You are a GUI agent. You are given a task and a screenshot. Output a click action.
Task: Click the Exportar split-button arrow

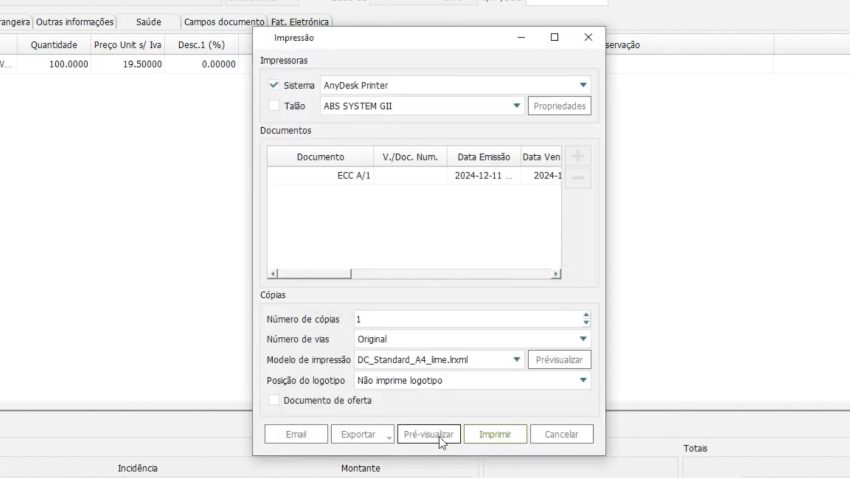click(388, 435)
